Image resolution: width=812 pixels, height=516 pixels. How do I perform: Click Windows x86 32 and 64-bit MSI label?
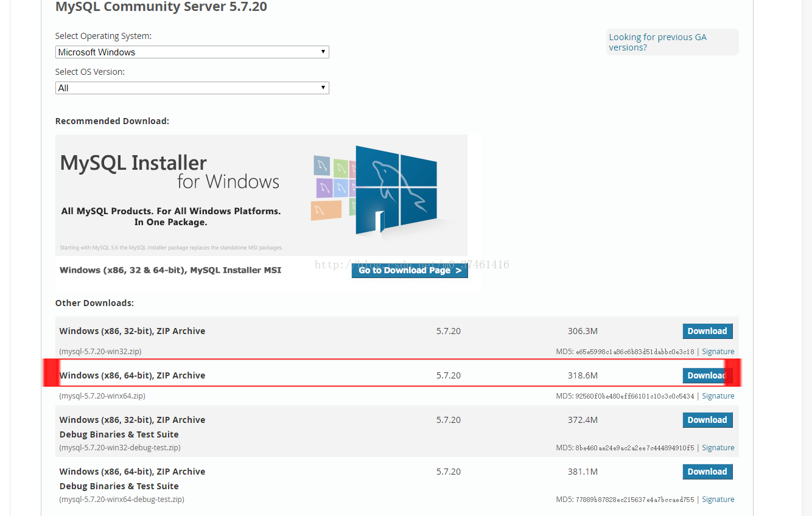click(x=170, y=270)
